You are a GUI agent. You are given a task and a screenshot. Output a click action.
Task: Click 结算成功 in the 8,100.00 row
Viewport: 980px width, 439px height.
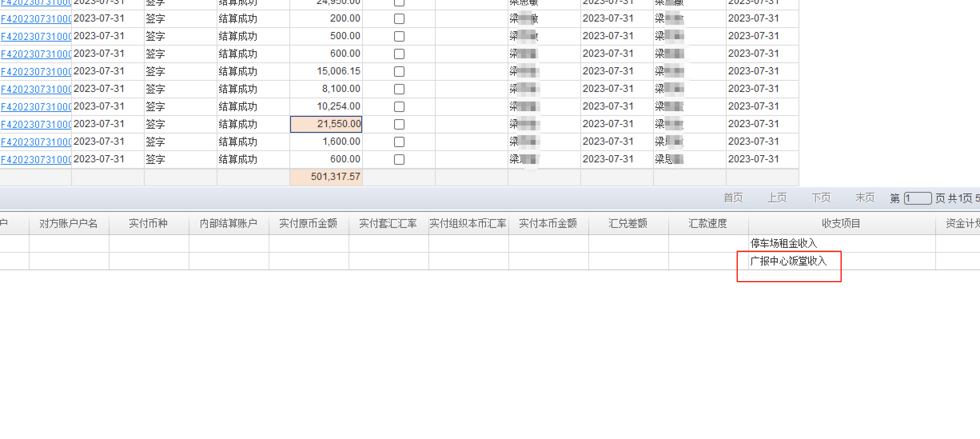pos(238,89)
